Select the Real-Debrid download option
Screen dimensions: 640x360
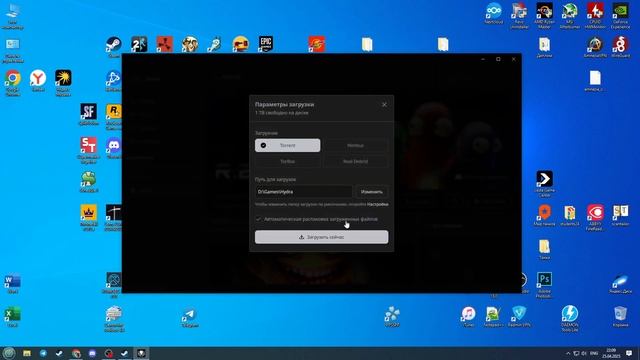[355, 161]
